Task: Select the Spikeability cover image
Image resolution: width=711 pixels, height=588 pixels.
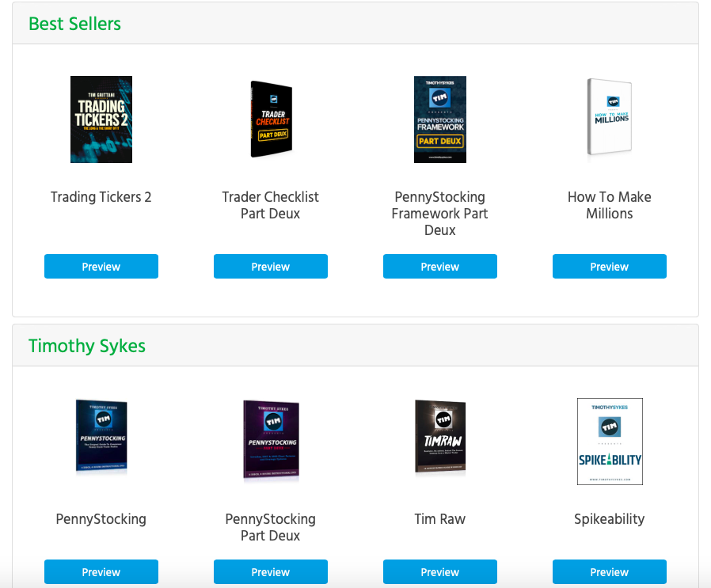Action: pyautogui.click(x=610, y=442)
